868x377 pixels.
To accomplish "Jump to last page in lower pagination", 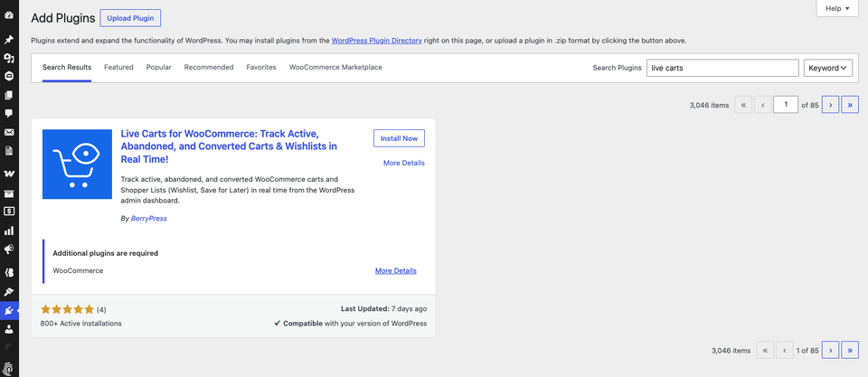I will (850, 350).
